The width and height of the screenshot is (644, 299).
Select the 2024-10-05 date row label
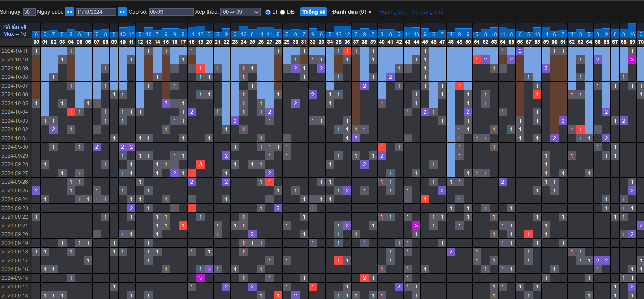coord(15,103)
